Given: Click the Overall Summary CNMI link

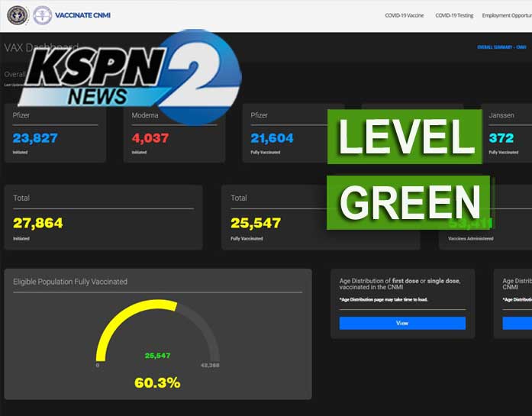Looking at the screenshot, I should coord(501,47).
